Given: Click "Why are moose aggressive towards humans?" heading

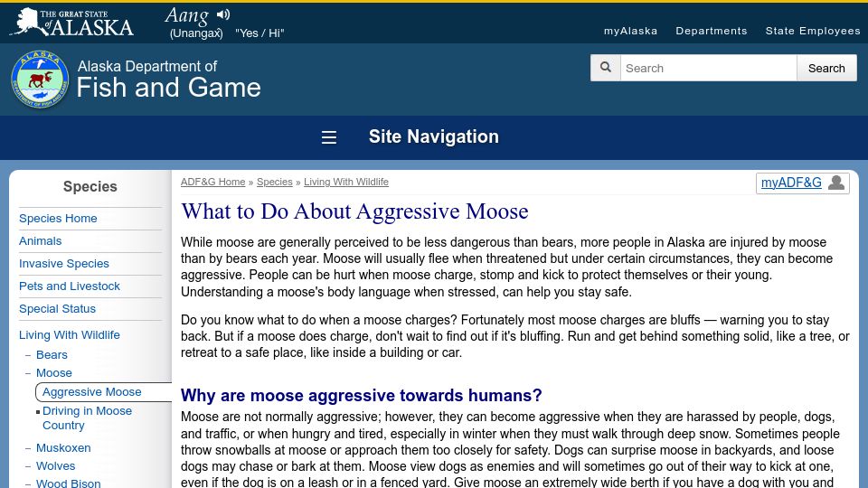Looking at the screenshot, I should coord(362,396).
